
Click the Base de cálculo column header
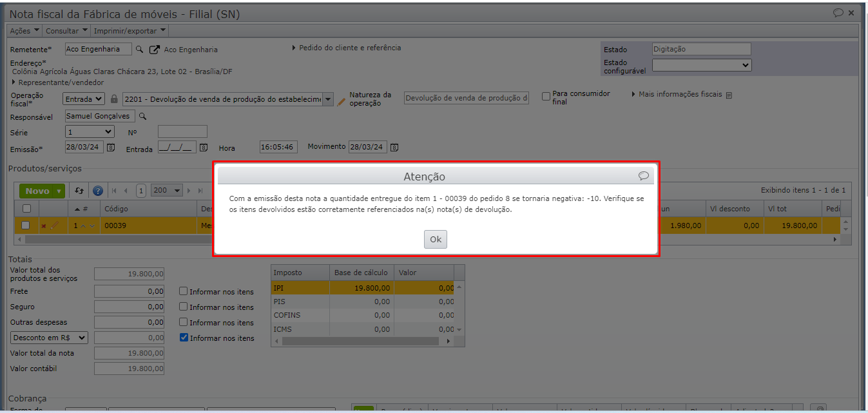(x=362, y=273)
